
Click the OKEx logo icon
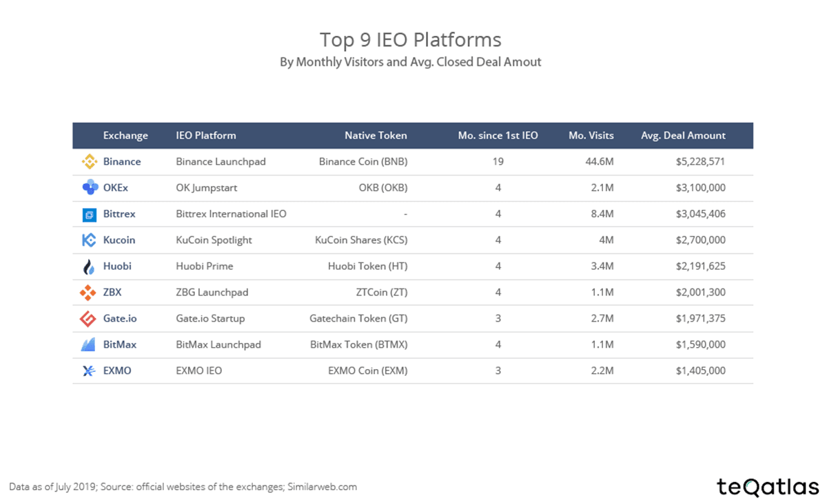[x=90, y=188]
